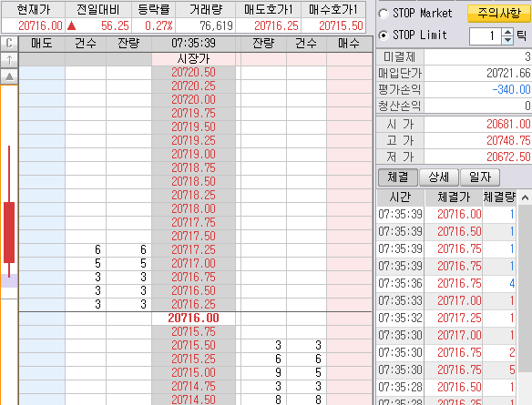The height and width of the screenshot is (405, 532).
Task: Click the 거래량 value 76,619
Action: 216,25
